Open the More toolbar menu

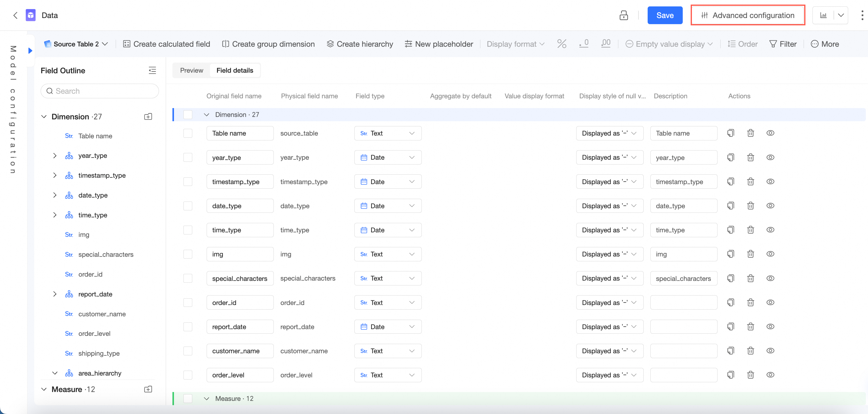[x=825, y=44]
